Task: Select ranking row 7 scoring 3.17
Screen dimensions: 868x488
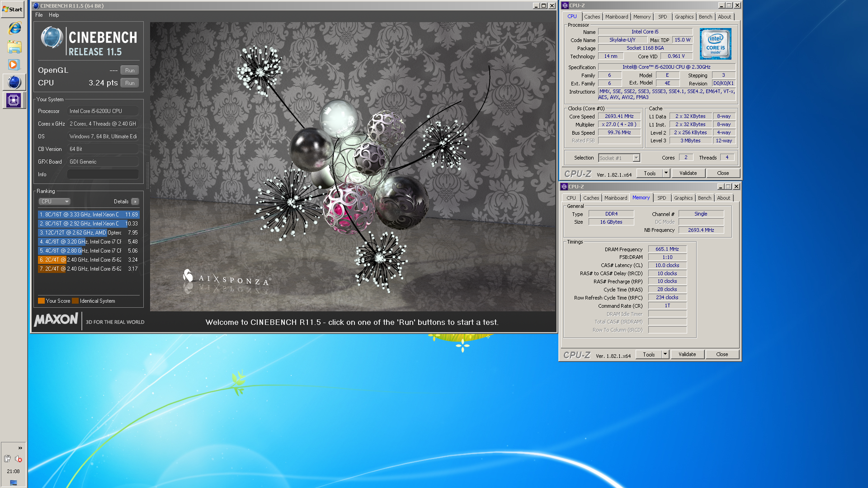Action: tap(89, 269)
